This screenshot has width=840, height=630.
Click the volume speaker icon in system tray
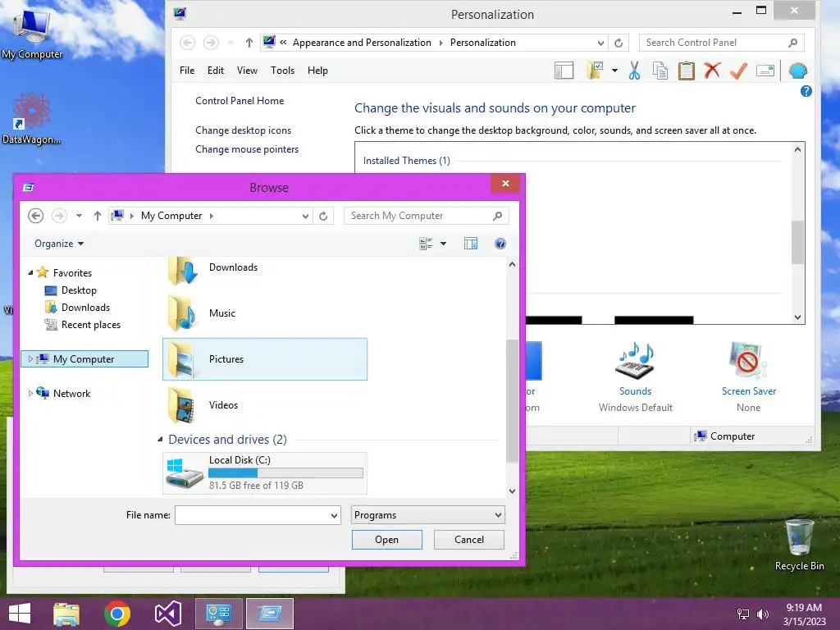(762, 614)
